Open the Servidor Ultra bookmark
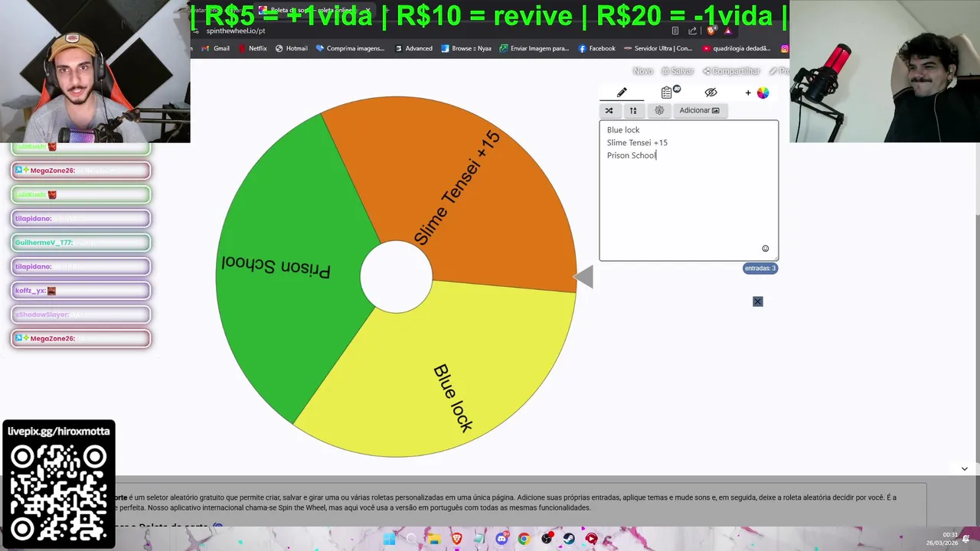The height and width of the screenshot is (551, 980). 658,48
